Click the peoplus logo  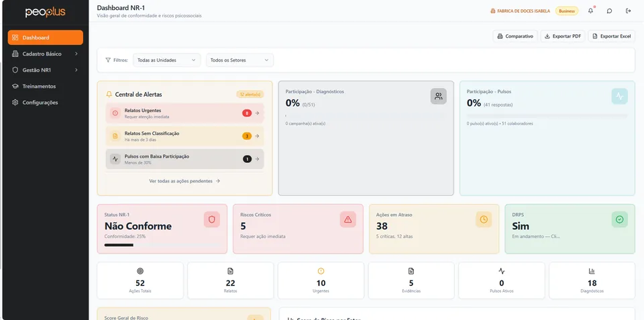pyautogui.click(x=45, y=12)
